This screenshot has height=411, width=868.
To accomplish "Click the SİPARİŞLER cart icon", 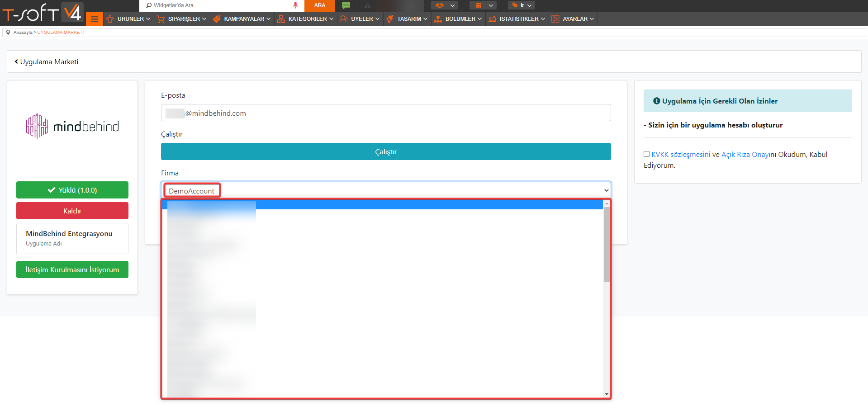I will tap(161, 19).
